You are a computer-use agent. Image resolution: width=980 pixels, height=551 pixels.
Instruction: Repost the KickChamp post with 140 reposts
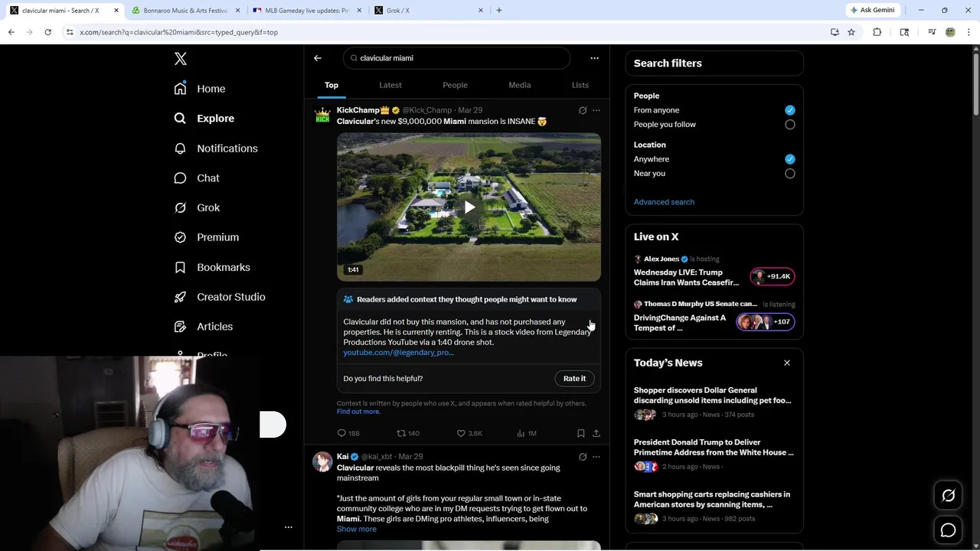[408, 433]
